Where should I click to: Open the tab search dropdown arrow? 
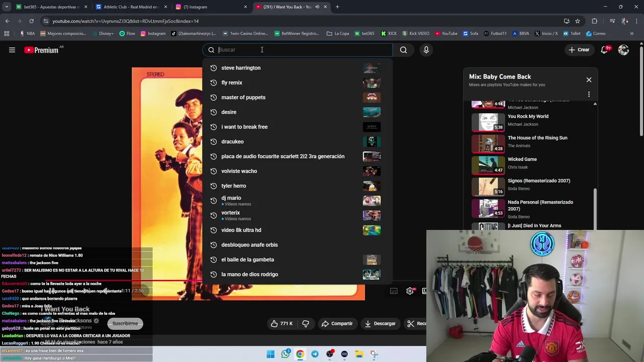(7, 7)
